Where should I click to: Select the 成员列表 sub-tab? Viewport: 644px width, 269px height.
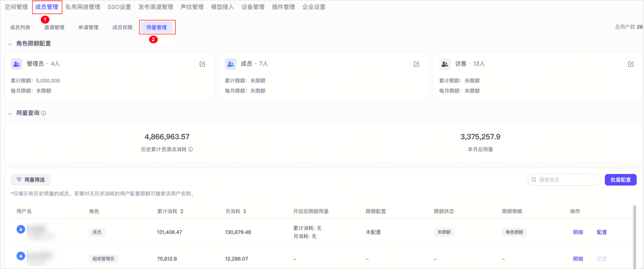20,27
